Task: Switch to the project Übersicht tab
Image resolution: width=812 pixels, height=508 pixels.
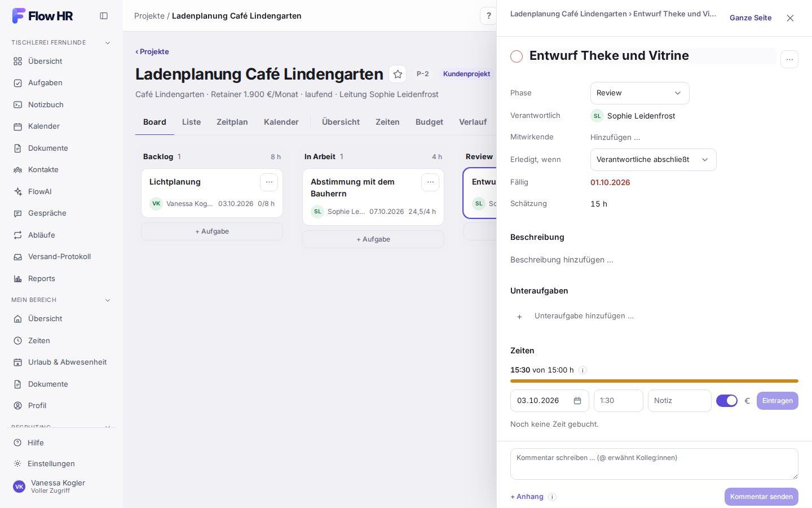Action: coord(341,122)
